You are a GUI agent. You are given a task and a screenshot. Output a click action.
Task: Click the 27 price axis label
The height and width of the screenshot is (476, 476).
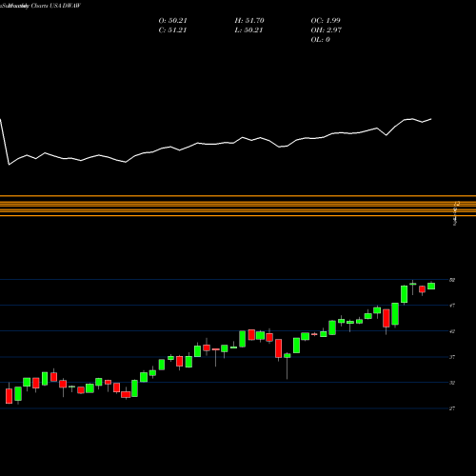[x=452, y=408]
